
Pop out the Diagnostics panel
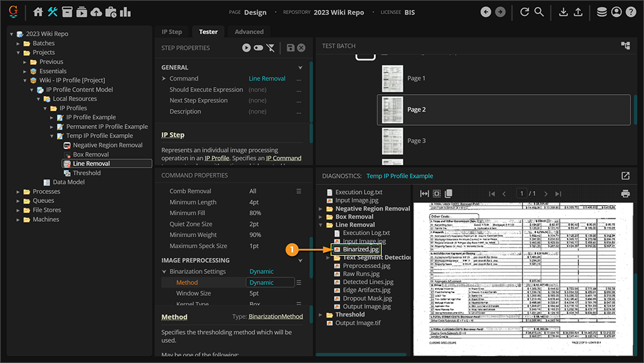pos(625,176)
